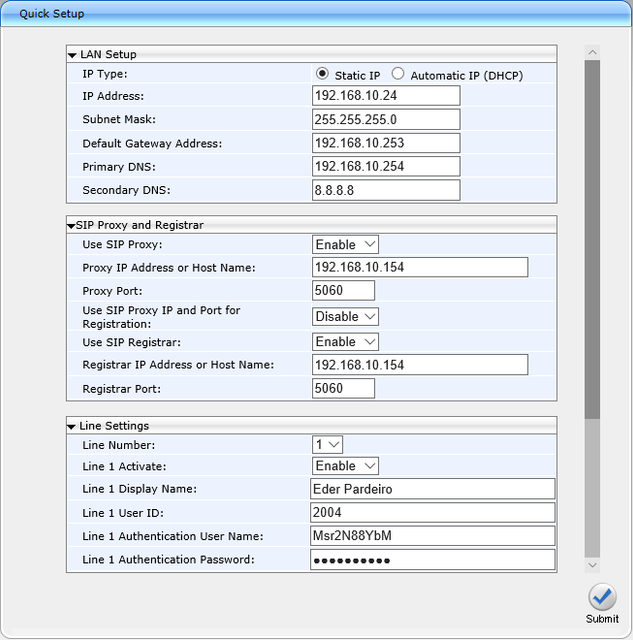Click the Submit checkmark icon
Screen dimensions: 633x640
pyautogui.click(x=602, y=597)
